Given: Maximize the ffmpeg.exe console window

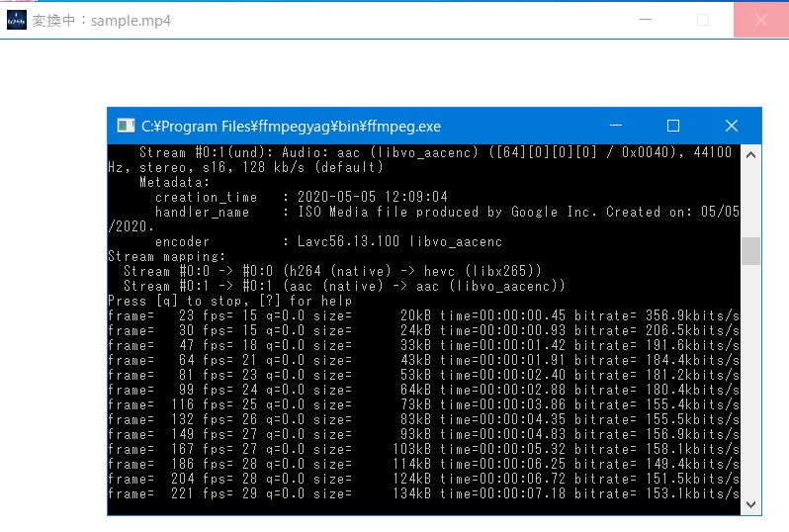Looking at the screenshot, I should [673, 126].
